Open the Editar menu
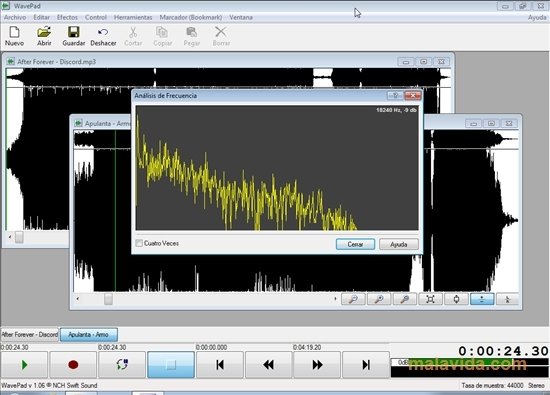Screen dimensions: 550x395 point(41,17)
